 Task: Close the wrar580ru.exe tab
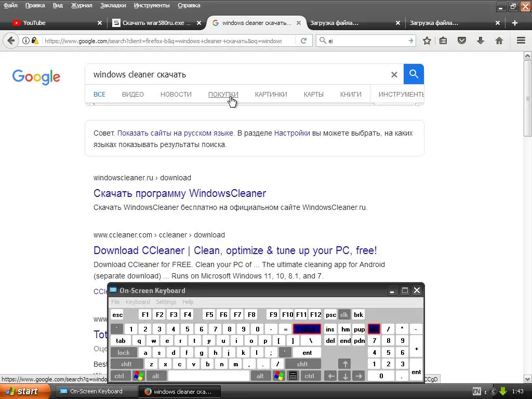(199, 23)
